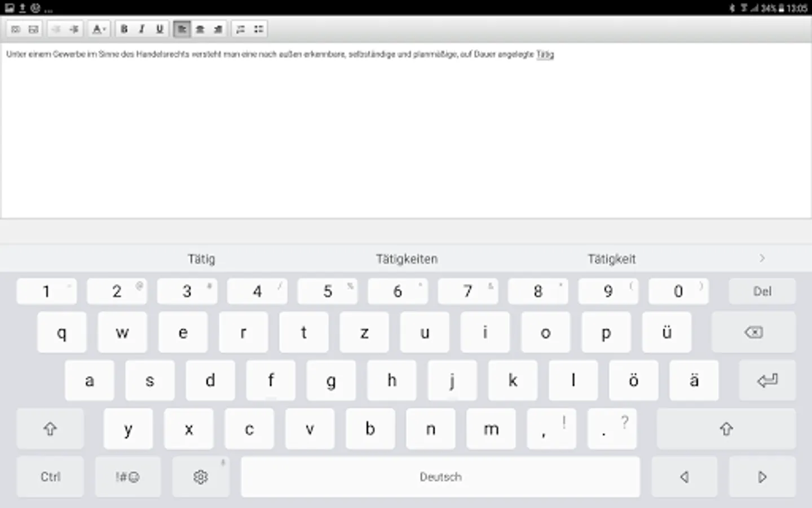Image resolution: width=812 pixels, height=508 pixels.
Task: Tap the y key
Action: [x=128, y=429]
